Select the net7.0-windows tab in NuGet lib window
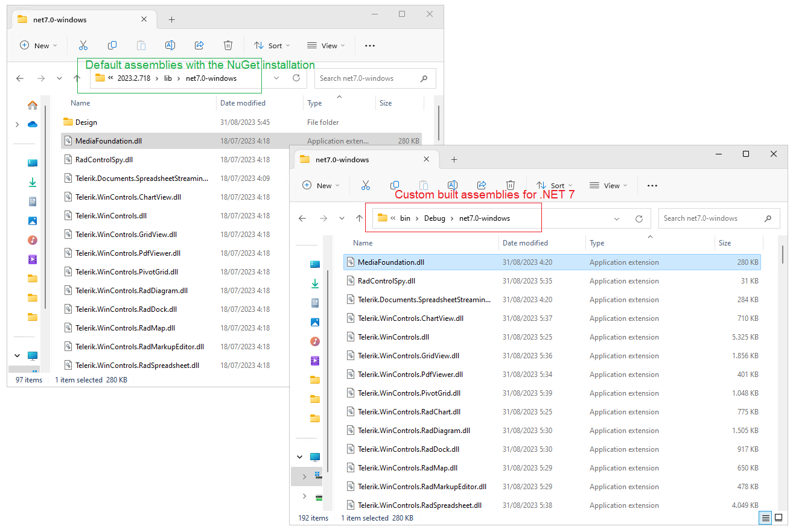The width and height of the screenshot is (793, 532). pyautogui.click(x=83, y=19)
